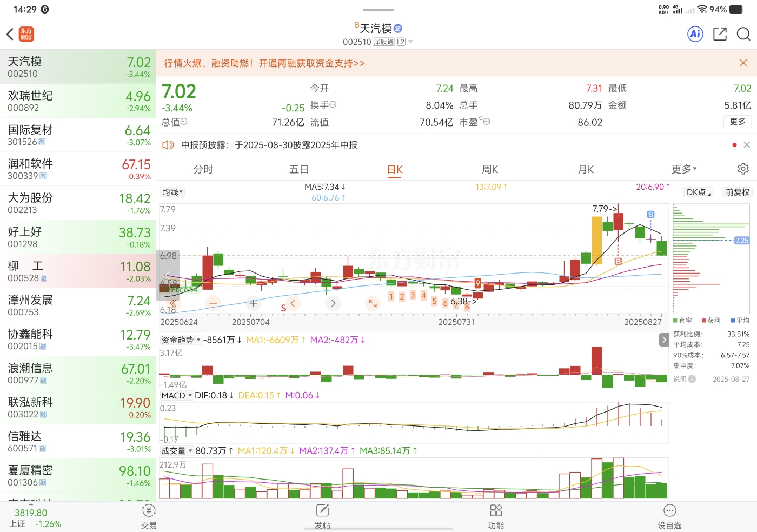
Task: Open chart settings gear icon
Action: tap(743, 169)
